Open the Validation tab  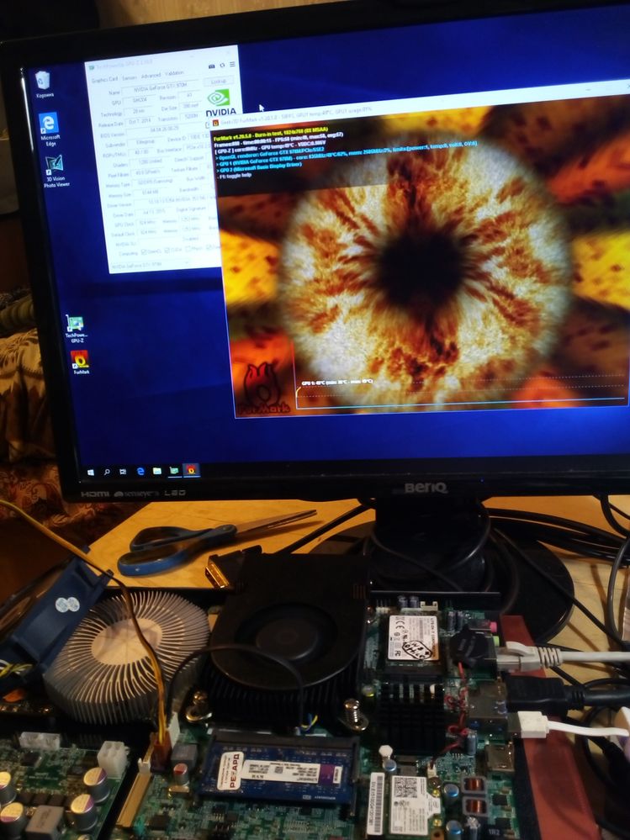[x=174, y=74]
